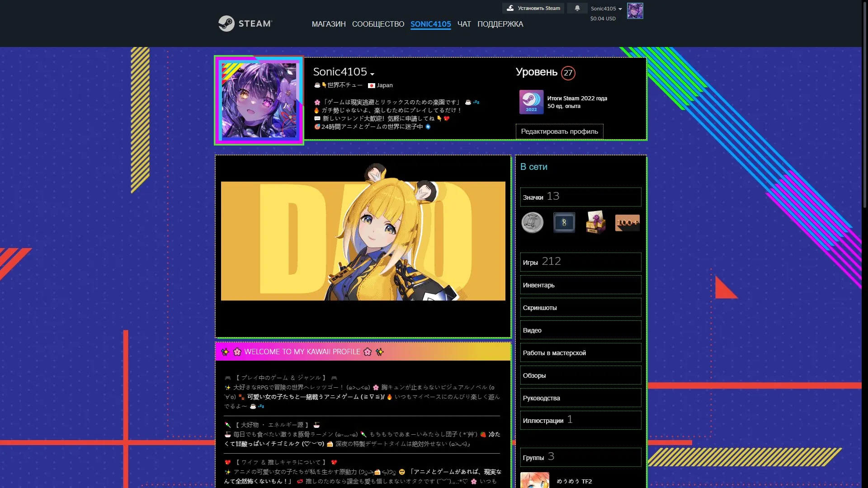
Task: Click the Steam logo in header
Action: (x=245, y=23)
